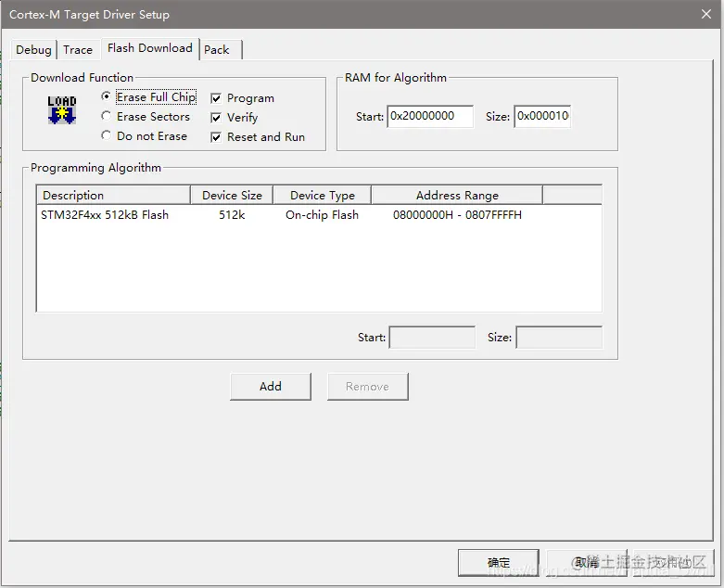Viewport: 724px width, 588px height.
Task: Click the Device Size column header
Action: coord(232,195)
